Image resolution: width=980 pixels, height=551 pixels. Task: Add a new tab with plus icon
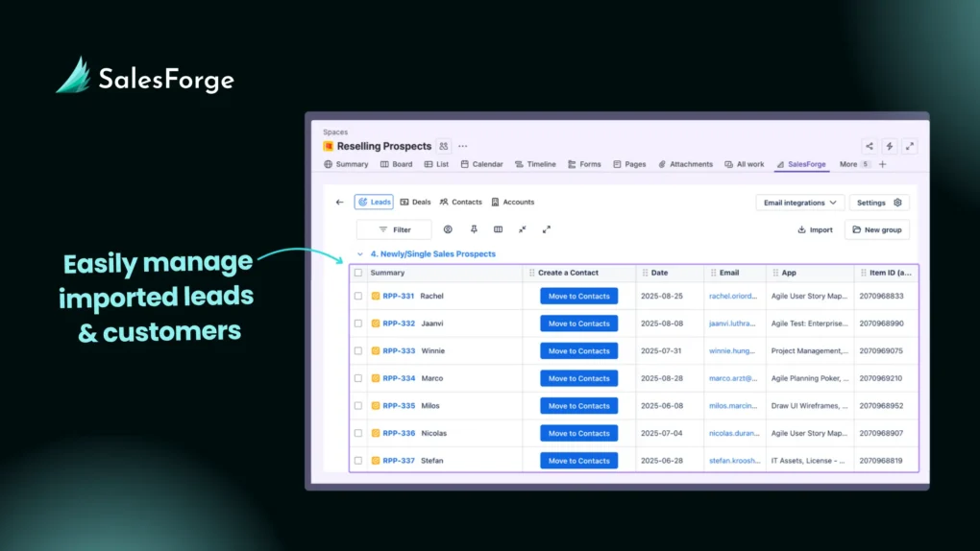(883, 164)
